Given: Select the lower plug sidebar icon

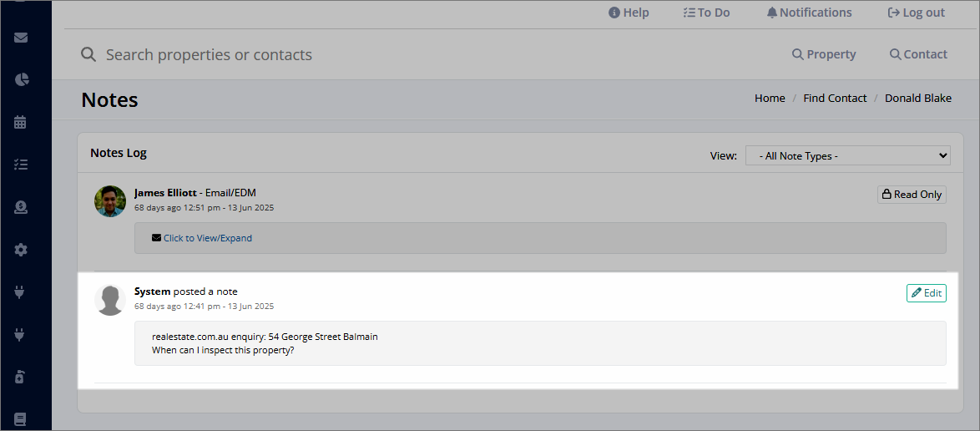Looking at the screenshot, I should pyautogui.click(x=19, y=335).
